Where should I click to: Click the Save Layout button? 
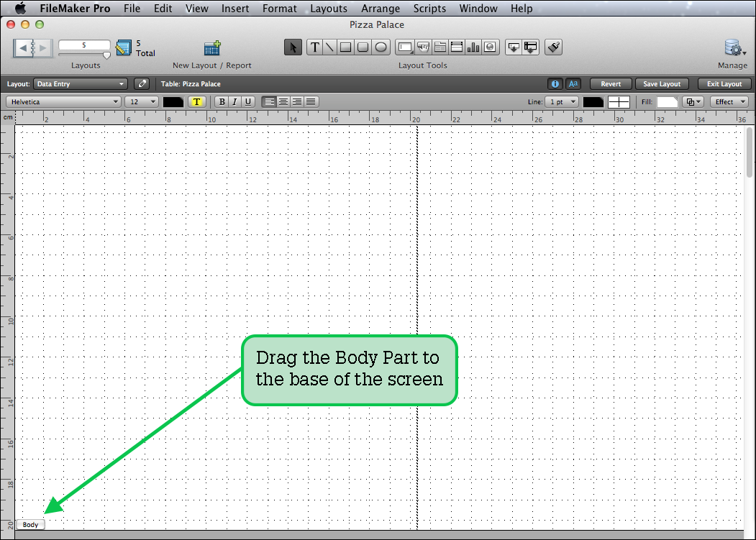(x=662, y=84)
